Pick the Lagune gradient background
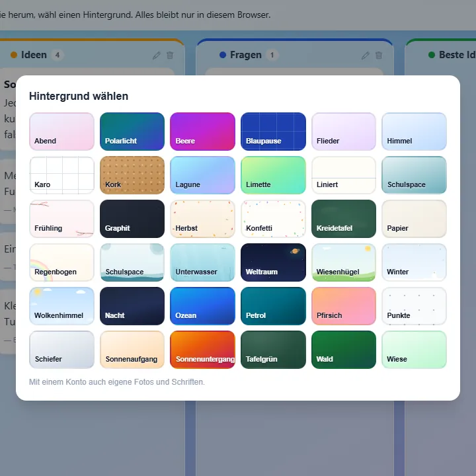 [202, 175]
